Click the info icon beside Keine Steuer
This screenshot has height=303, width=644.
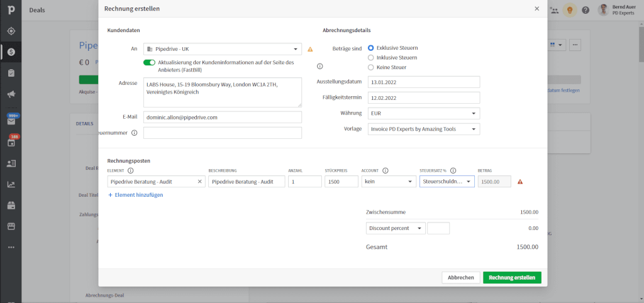pyautogui.click(x=320, y=66)
